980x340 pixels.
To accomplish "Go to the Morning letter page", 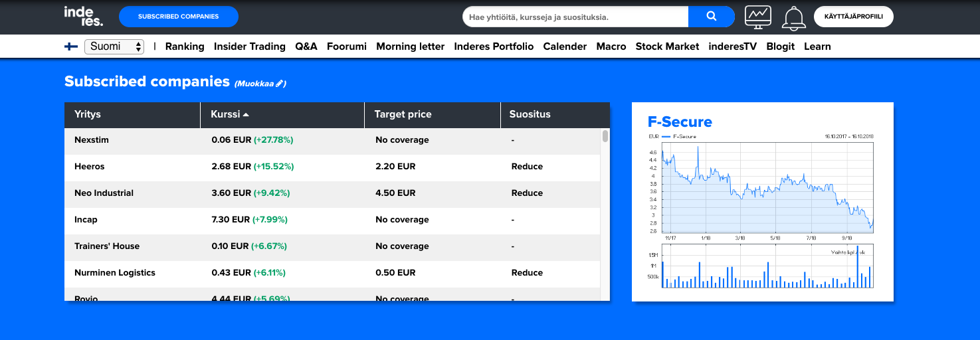I will [x=410, y=46].
